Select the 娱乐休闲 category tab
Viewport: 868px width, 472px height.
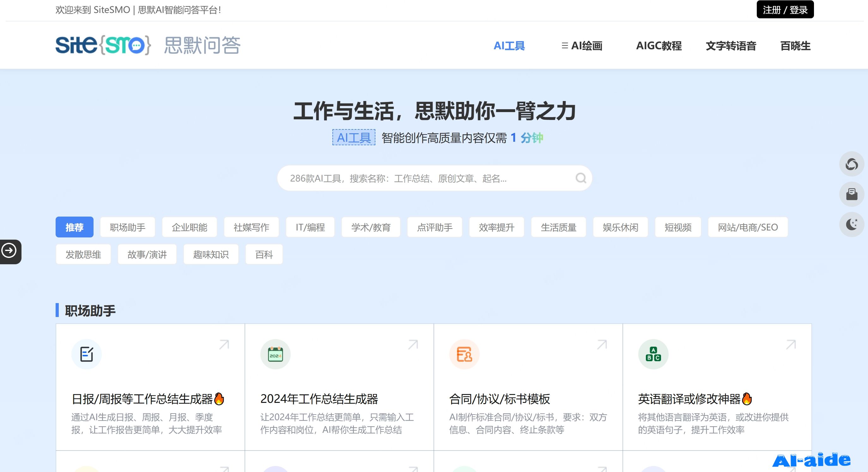click(x=620, y=227)
